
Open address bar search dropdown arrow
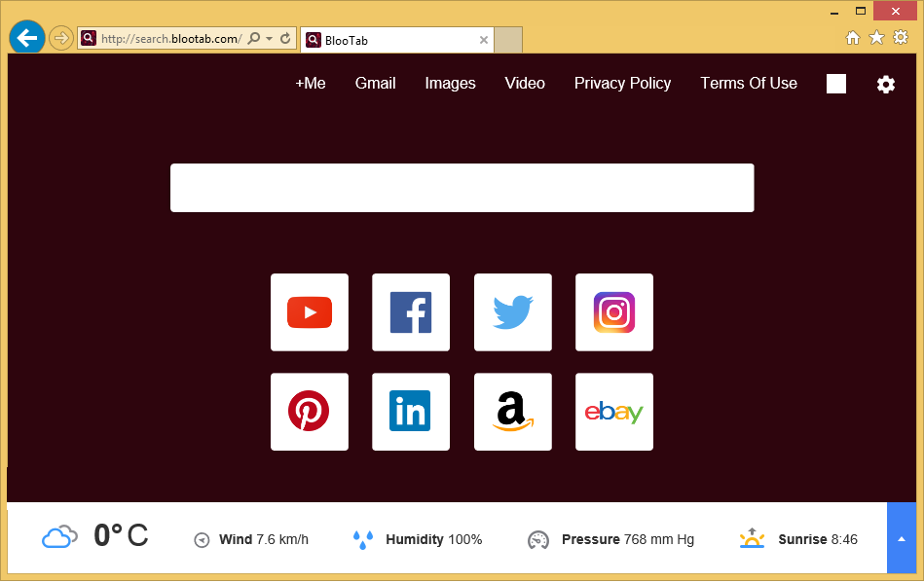pos(269,39)
